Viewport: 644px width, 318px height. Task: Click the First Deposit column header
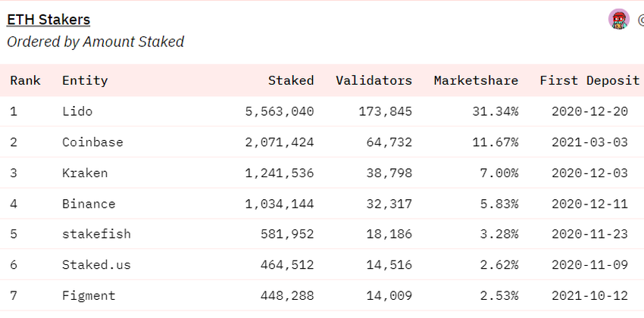pos(583,80)
